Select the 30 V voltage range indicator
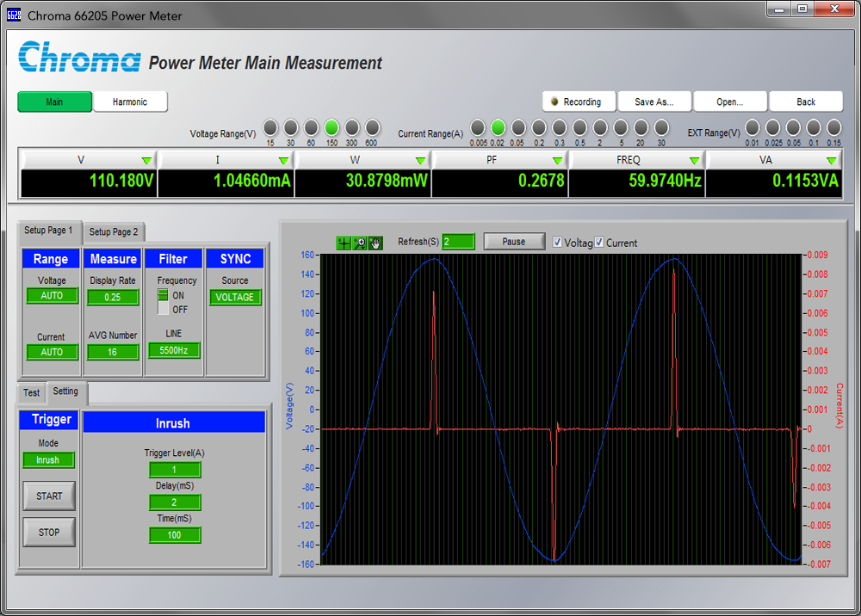 [290, 128]
